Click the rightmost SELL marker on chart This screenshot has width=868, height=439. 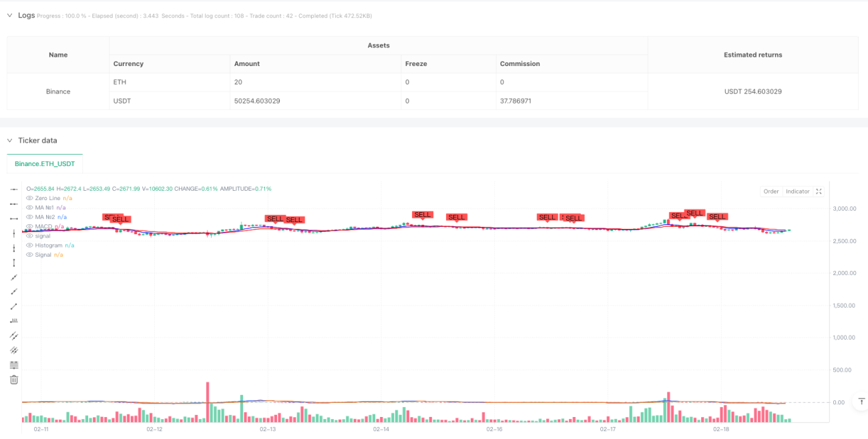[x=717, y=217]
